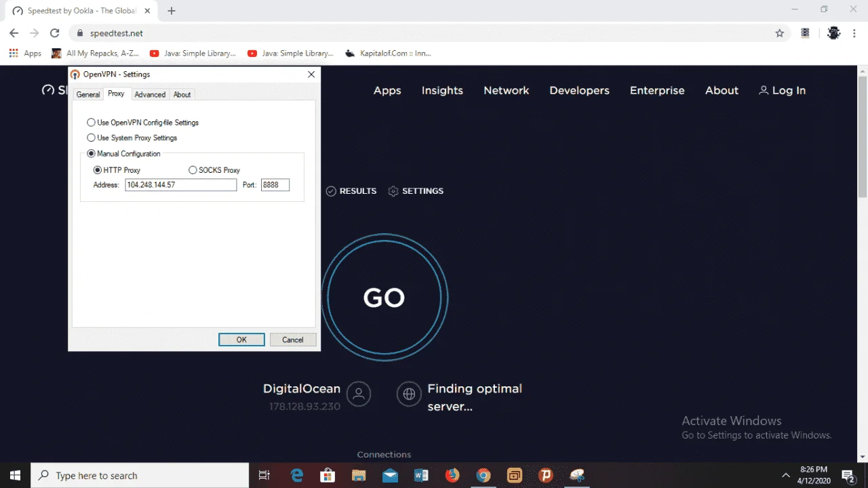The image size is (868, 488).
Task: Open the All My Repacks bookmark
Action: point(96,53)
